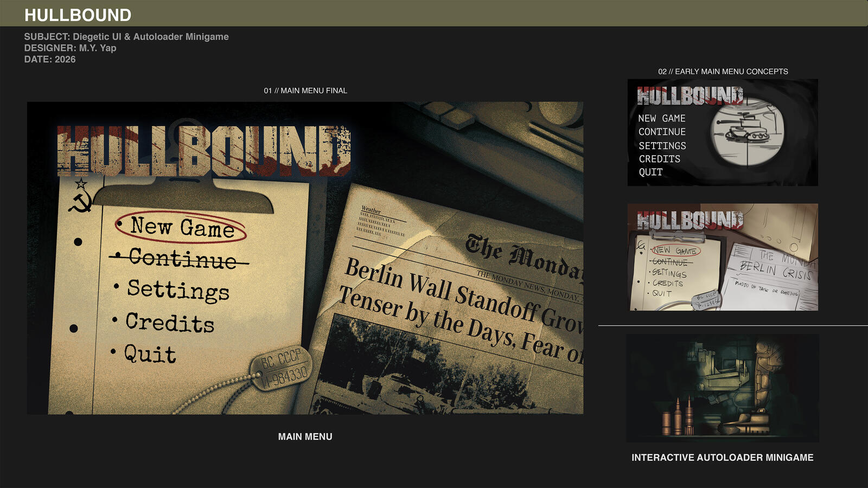Select NEW GAME in the scope concept menu
This screenshot has width=868, height=488.
coord(662,118)
